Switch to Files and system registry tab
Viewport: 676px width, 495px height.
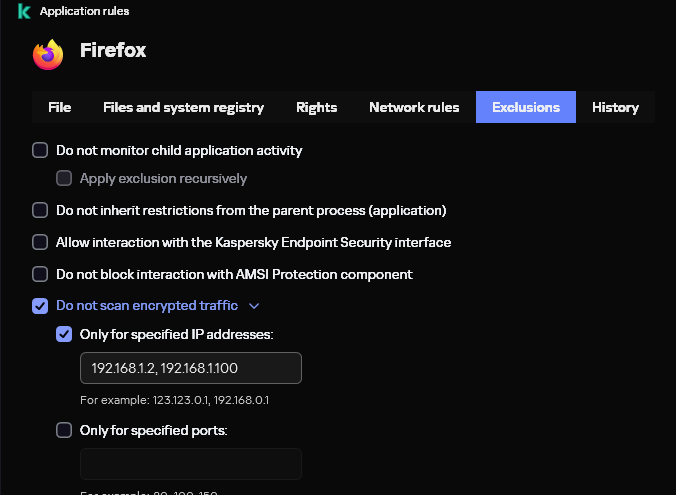183,107
